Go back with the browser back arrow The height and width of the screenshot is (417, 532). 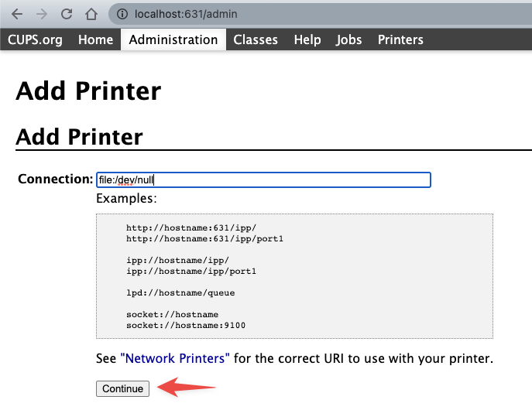16,14
